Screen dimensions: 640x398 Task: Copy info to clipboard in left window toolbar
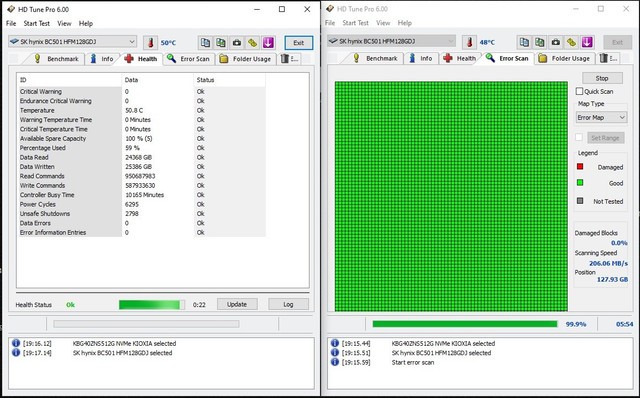[205, 42]
